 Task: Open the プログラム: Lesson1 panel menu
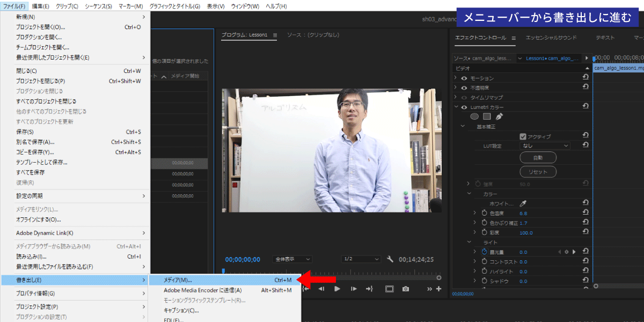[x=275, y=35]
